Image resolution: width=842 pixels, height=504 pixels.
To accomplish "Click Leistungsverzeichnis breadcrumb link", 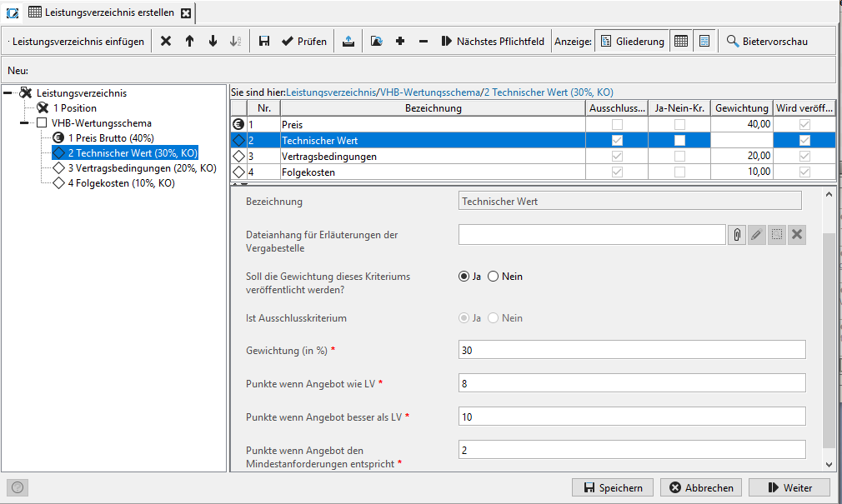I will pos(331,92).
